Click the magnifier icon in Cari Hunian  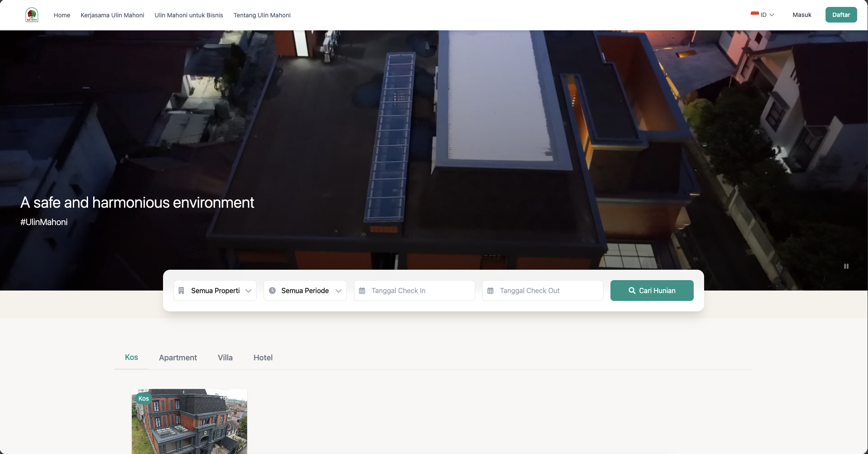pos(632,291)
